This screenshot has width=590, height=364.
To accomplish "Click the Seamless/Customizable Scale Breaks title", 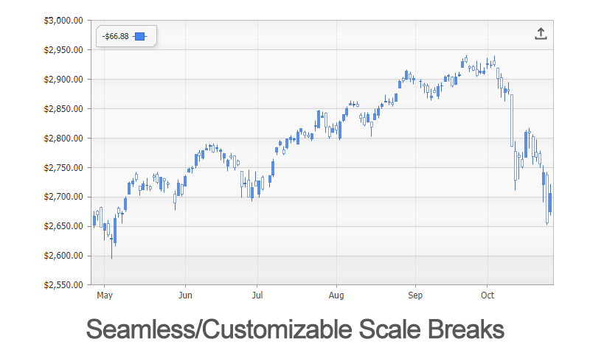I will pos(295,329).
